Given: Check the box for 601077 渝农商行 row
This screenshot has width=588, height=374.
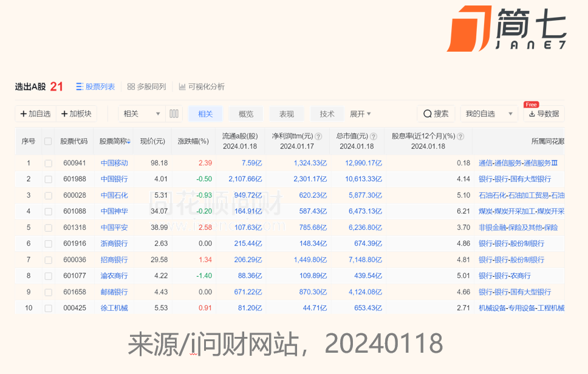Looking at the screenshot, I should [x=49, y=276].
